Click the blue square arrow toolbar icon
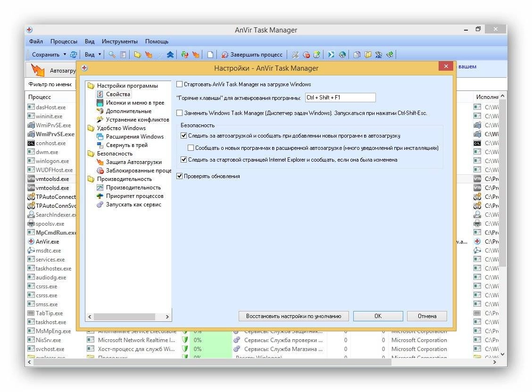Screen dimensions: 532x392 pos(331,55)
